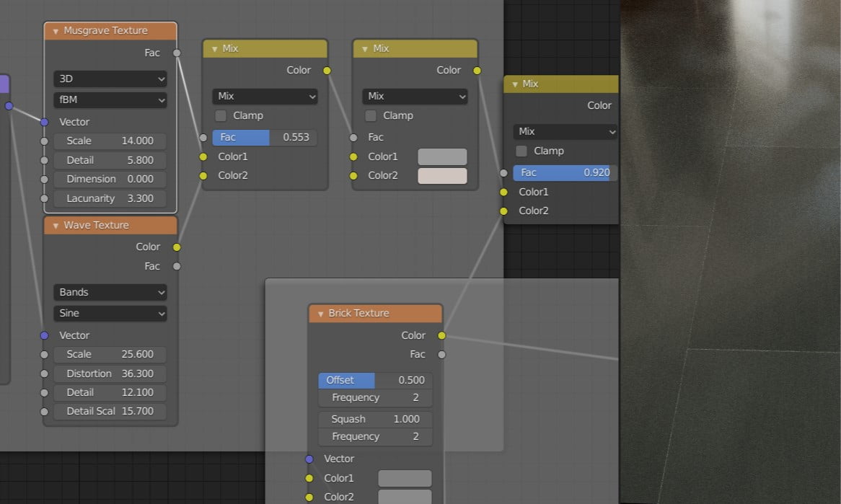Open the Color2 swatch on Brick Texture
This screenshot has height=504, width=841.
click(x=405, y=497)
